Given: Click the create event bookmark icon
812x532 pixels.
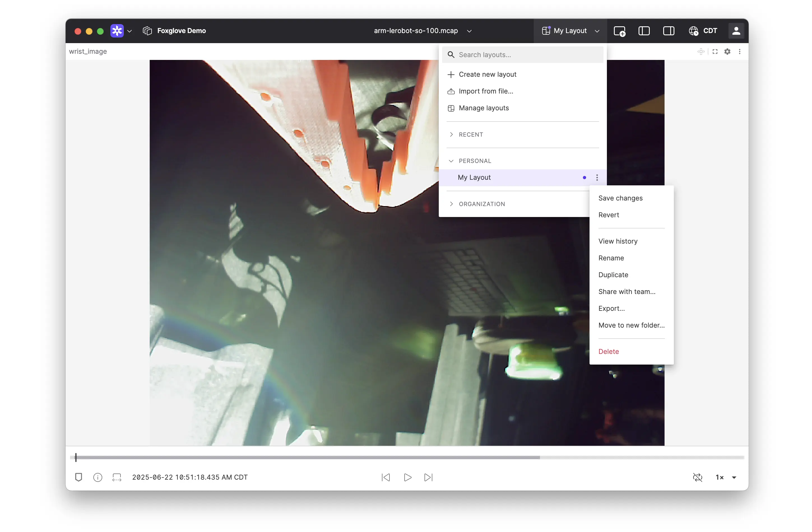Looking at the screenshot, I should 78,477.
